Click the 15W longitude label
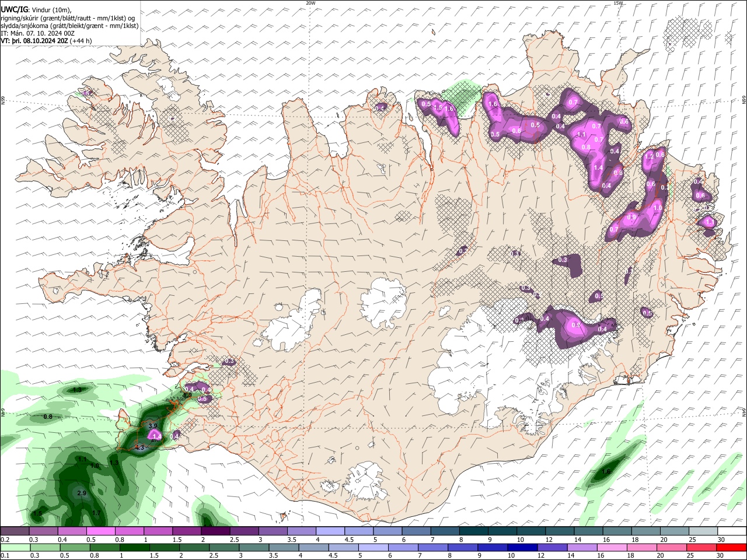The width and height of the screenshot is (747, 560). (x=618, y=3)
